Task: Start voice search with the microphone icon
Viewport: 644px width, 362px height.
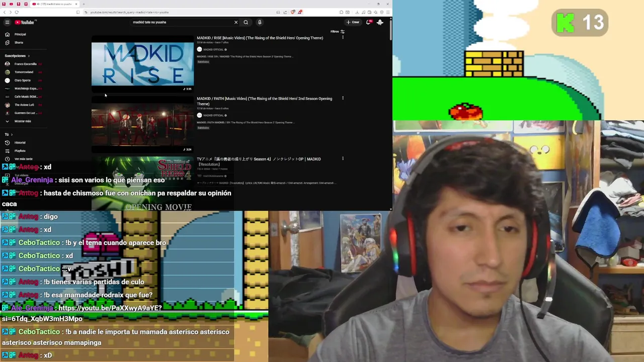Action: pos(260,22)
